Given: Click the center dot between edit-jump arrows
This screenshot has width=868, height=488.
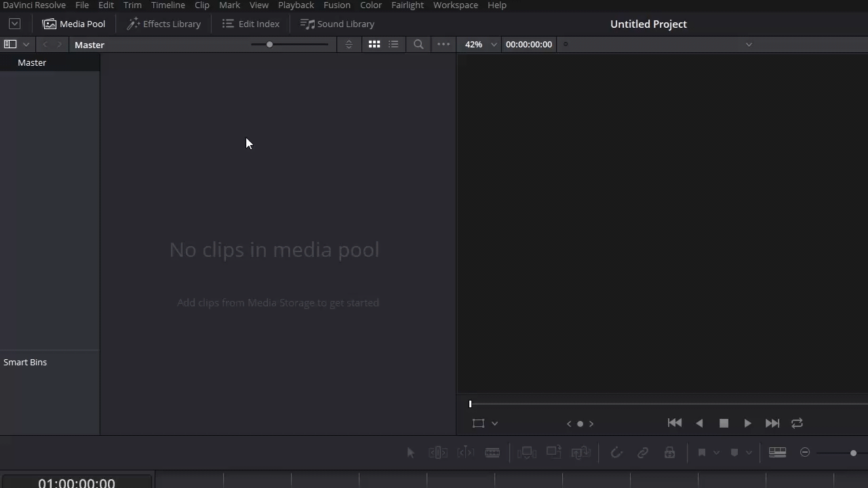Looking at the screenshot, I should 580,424.
